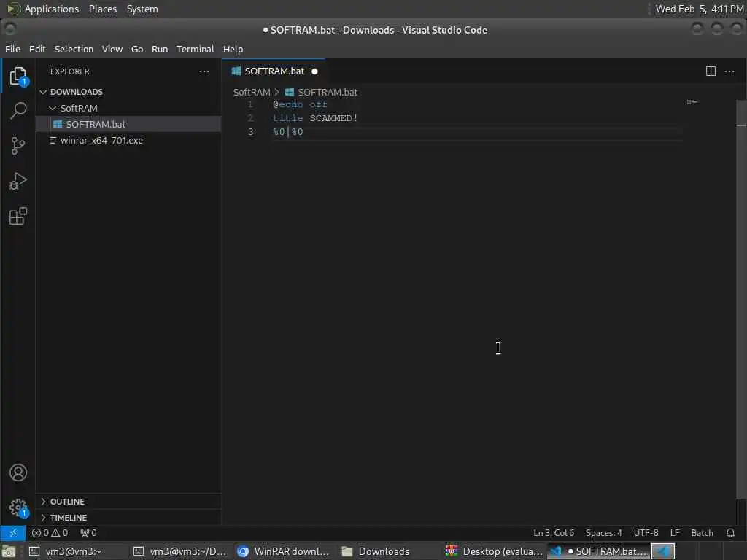Image resolution: width=747 pixels, height=560 pixels.
Task: Click line number 2 in the gutter
Action: point(251,118)
